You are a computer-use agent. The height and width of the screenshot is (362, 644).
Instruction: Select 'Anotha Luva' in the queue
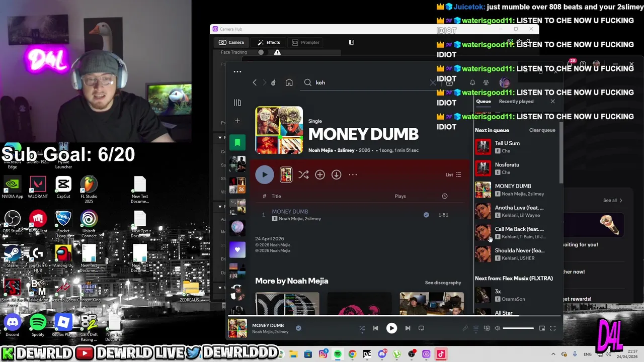(516, 211)
